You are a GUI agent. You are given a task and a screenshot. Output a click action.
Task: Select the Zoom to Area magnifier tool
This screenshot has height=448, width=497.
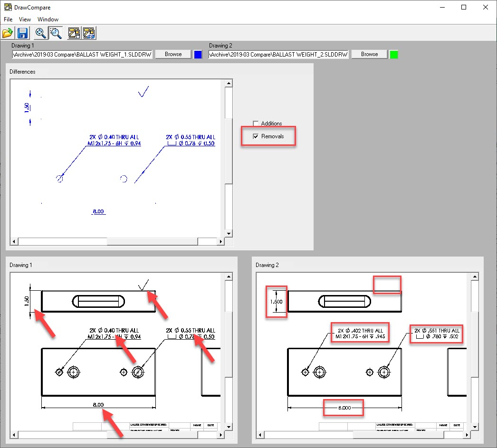pyautogui.click(x=56, y=33)
